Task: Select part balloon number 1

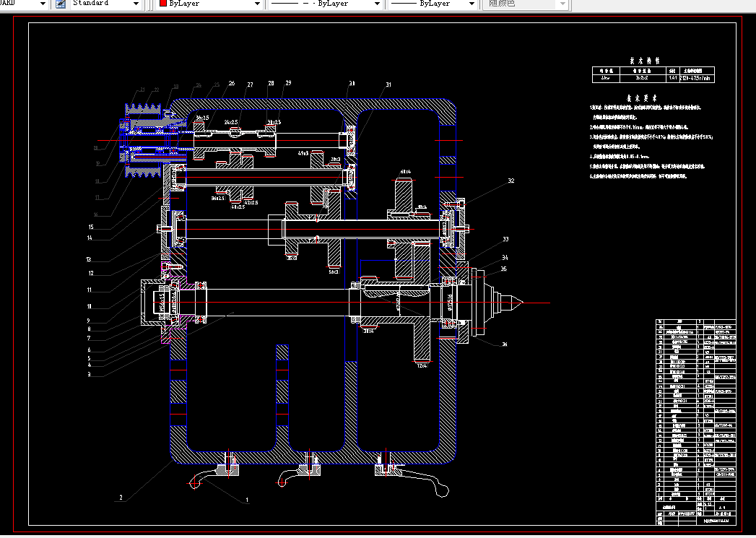Action: coord(248,500)
